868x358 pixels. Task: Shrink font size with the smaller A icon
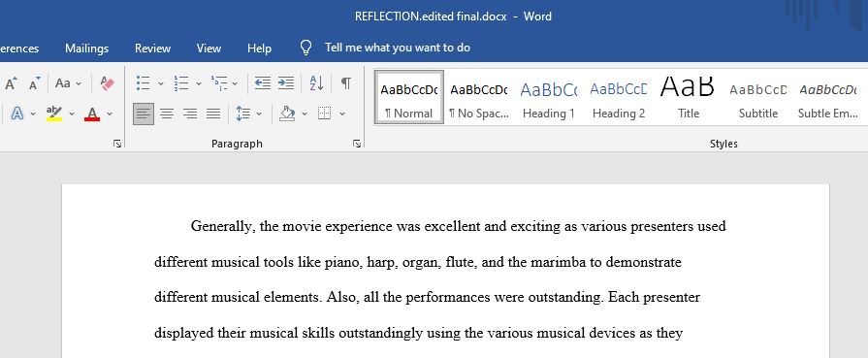pos(34,83)
